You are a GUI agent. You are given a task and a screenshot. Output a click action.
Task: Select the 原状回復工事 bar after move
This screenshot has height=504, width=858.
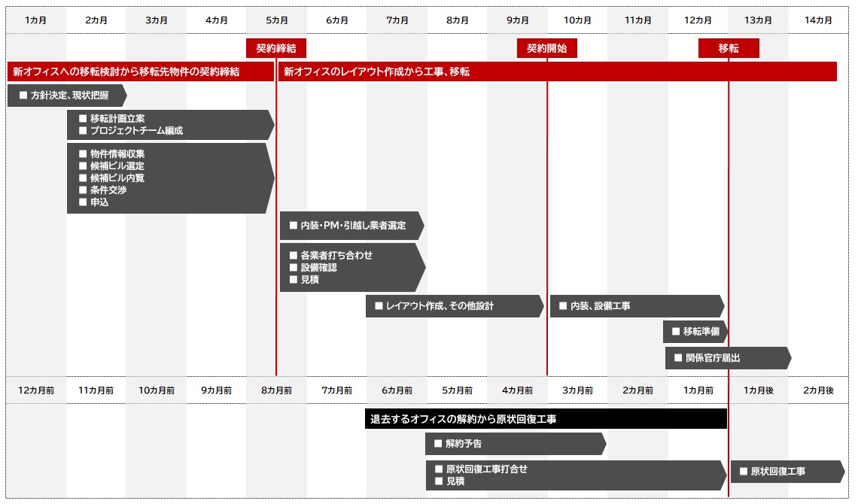coord(786,472)
